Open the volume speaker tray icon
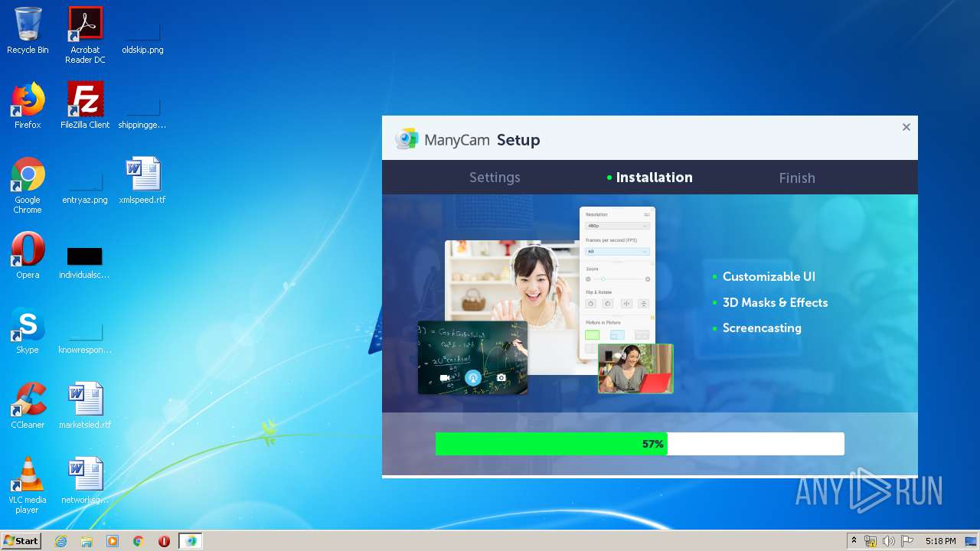 tap(888, 541)
